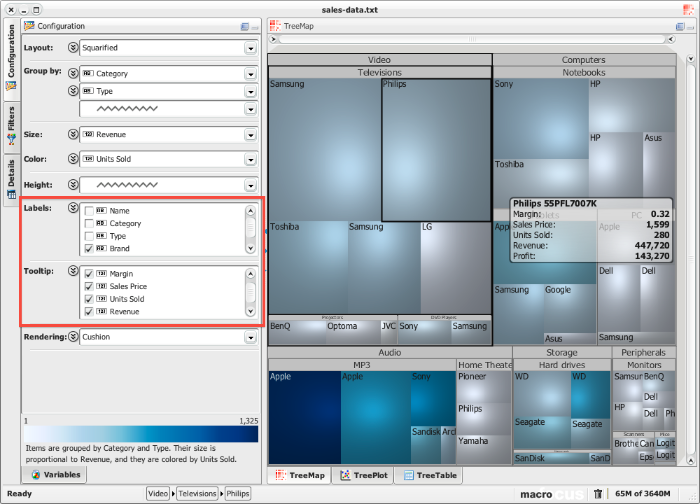The width and height of the screenshot is (700, 504).
Task: Click the trash garbage collection icon
Action: coord(597,493)
